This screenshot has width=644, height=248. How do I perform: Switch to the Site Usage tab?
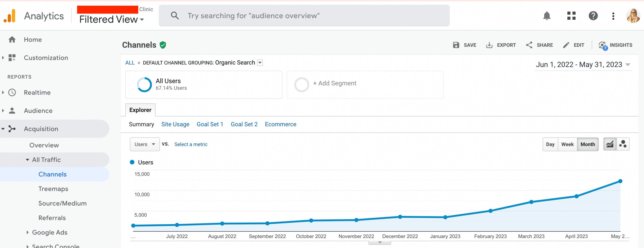(175, 124)
